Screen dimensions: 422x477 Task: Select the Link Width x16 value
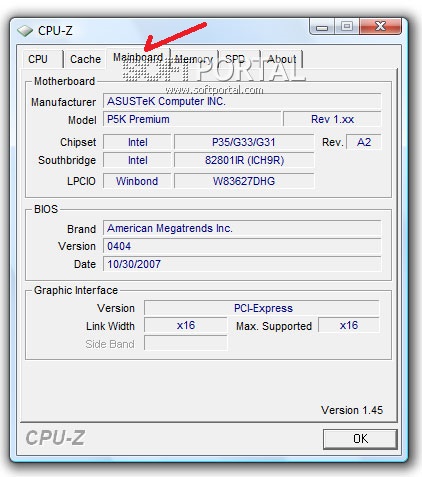(x=186, y=325)
